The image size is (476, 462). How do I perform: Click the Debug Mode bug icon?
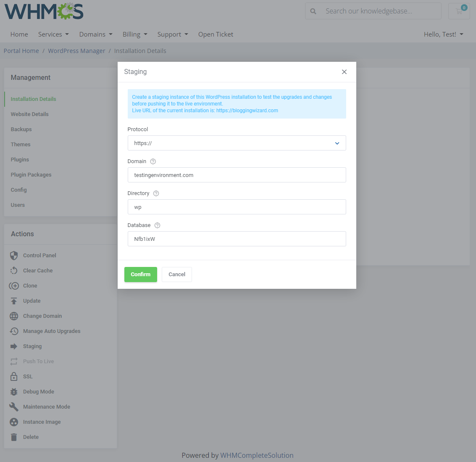click(x=14, y=392)
